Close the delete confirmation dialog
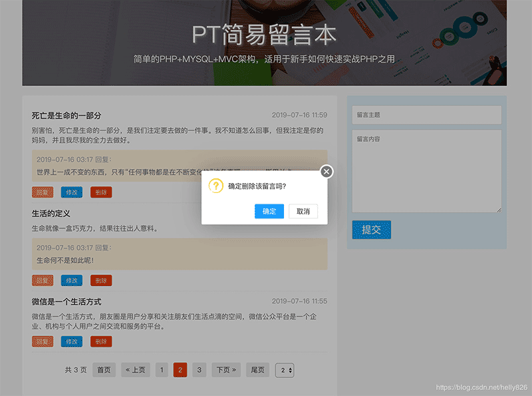532x396 pixels. [327, 172]
